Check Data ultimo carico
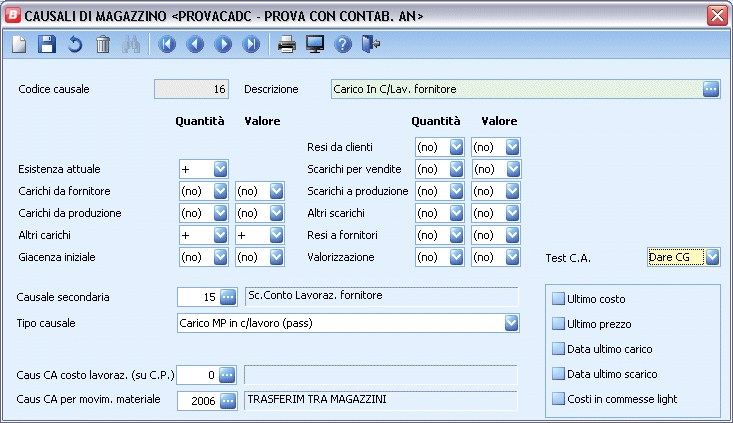 [558, 349]
